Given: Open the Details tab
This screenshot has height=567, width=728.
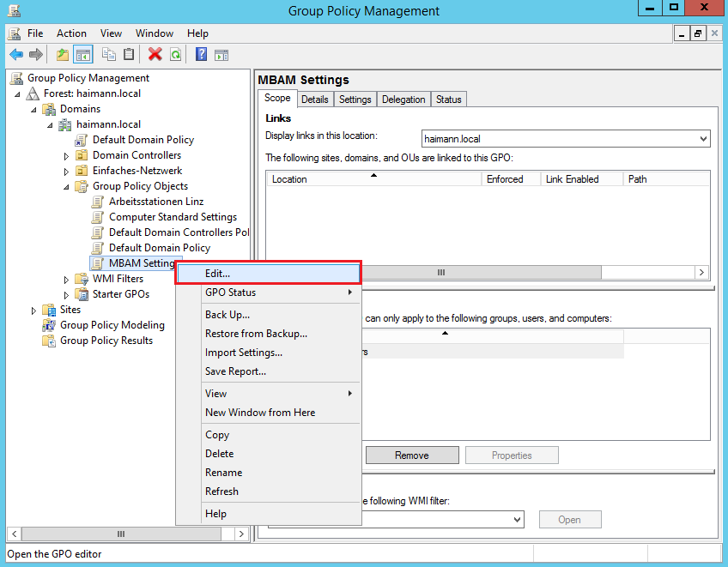Looking at the screenshot, I should 315,100.
